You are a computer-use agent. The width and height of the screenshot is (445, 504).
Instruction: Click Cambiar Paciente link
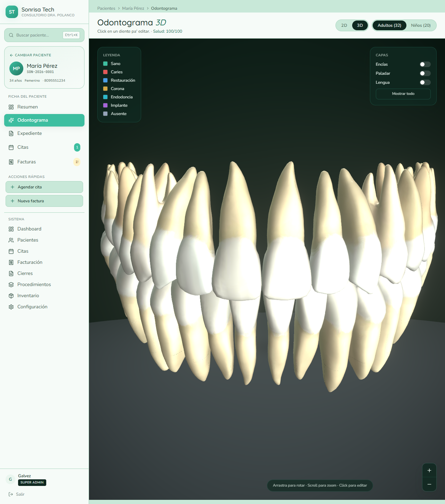pos(30,55)
